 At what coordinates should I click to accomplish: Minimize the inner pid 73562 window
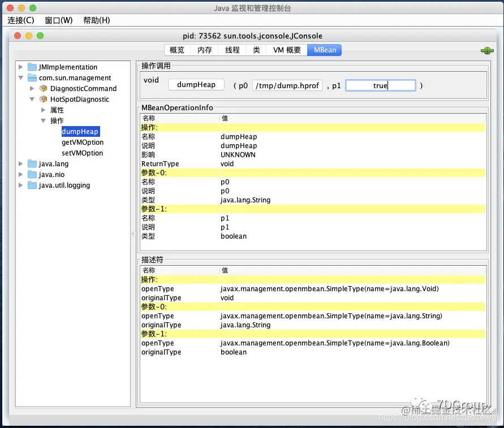tap(29, 36)
